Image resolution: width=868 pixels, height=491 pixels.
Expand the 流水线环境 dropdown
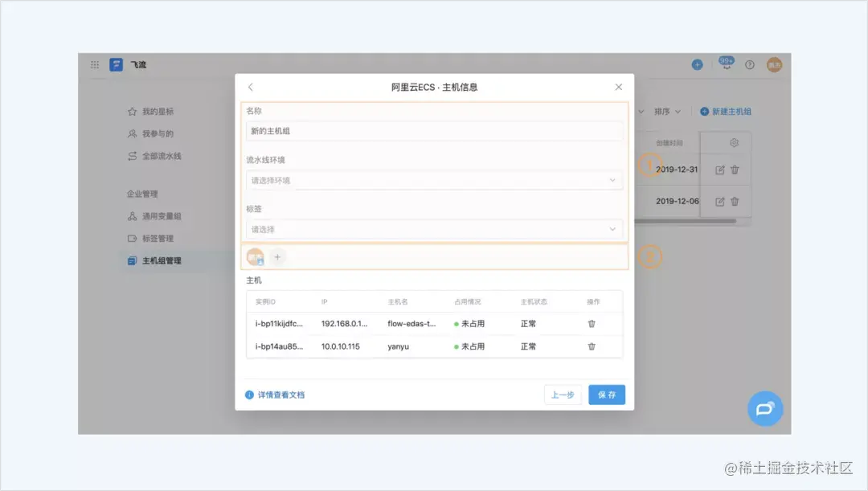[435, 181]
